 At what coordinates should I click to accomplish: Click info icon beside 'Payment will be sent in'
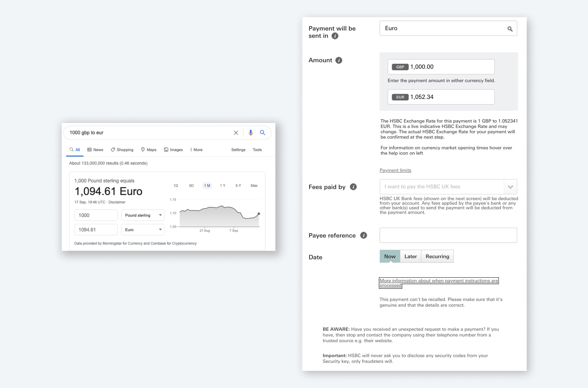pos(335,36)
